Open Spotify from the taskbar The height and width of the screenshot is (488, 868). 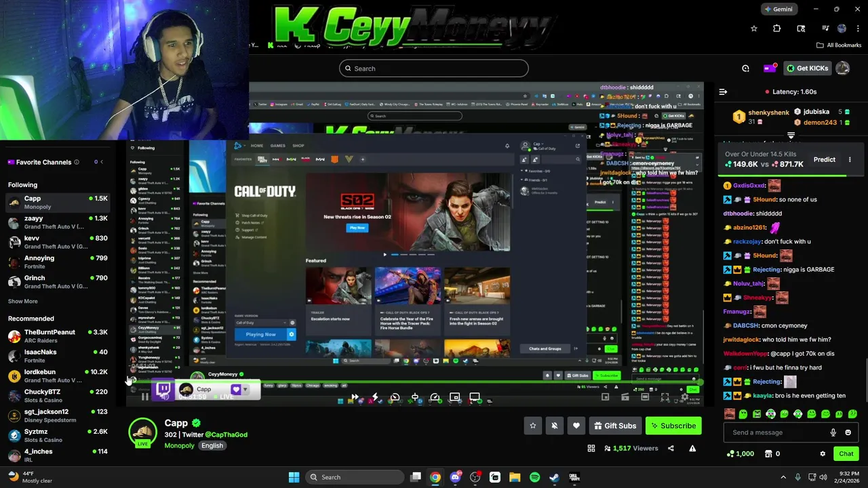coord(534,477)
